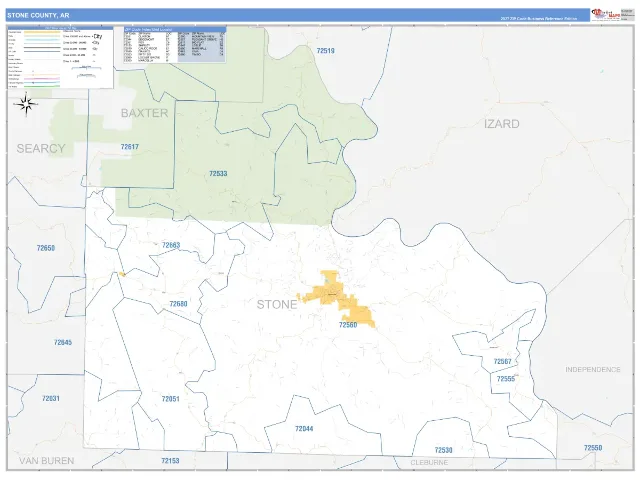The width and height of the screenshot is (640, 480).
Task: Click the 'ZIP Code Business Reference Edition' subtitle
Action: 538,18
